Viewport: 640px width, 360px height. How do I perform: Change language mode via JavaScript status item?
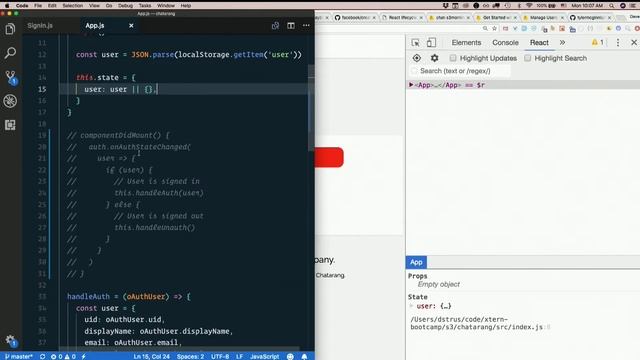[264, 356]
